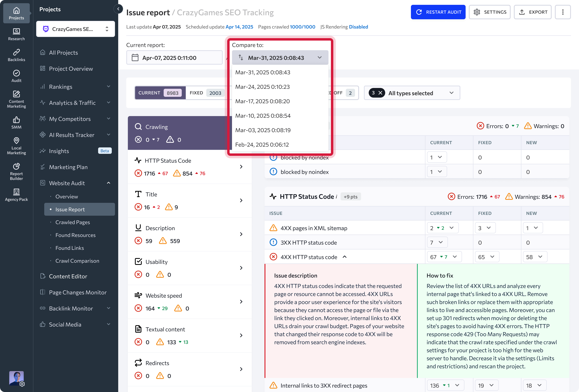Open the Agency Pack sidebar icon
This screenshot has width=579, height=392.
pos(16,195)
